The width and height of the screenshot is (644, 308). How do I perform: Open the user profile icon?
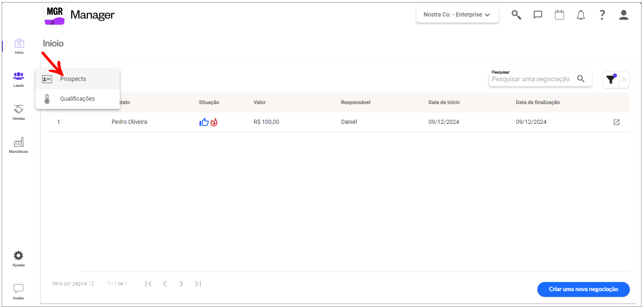pos(624,15)
